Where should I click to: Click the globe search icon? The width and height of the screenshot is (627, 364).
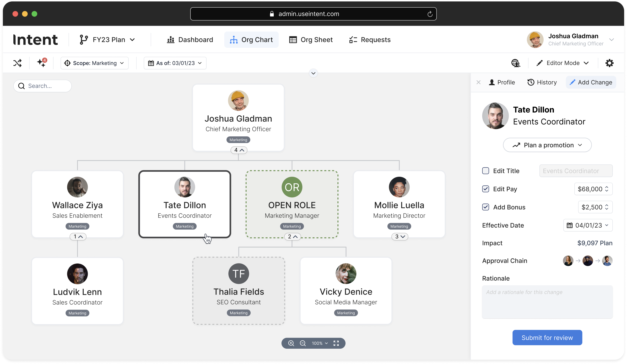click(516, 63)
